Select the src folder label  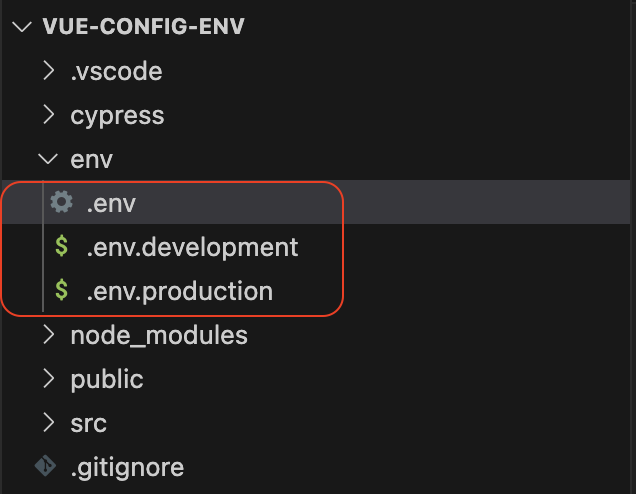(88, 423)
